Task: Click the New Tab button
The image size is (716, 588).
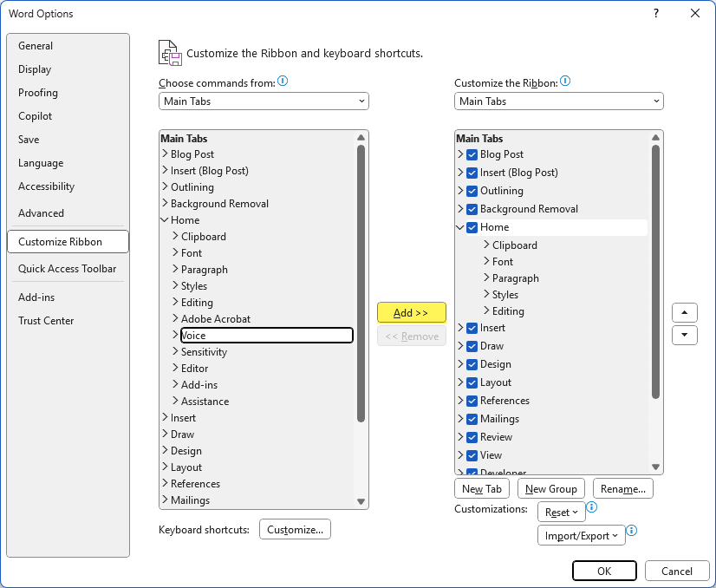Action: point(482,489)
